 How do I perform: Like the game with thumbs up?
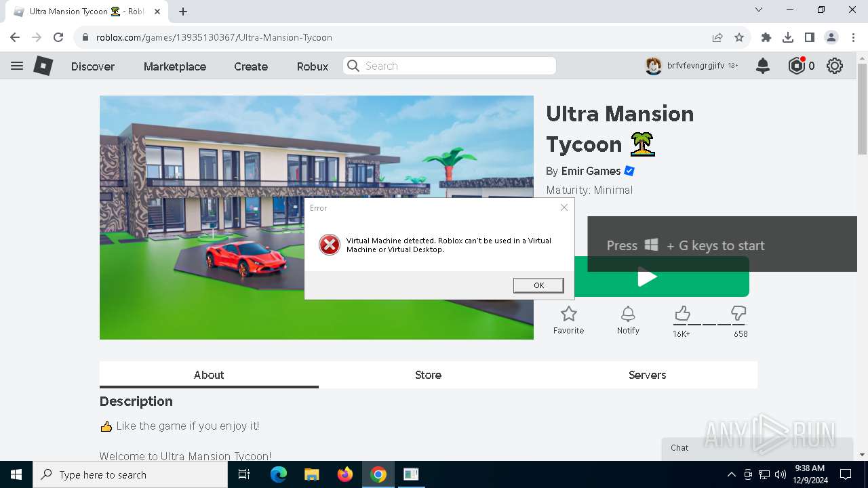pyautogui.click(x=682, y=313)
